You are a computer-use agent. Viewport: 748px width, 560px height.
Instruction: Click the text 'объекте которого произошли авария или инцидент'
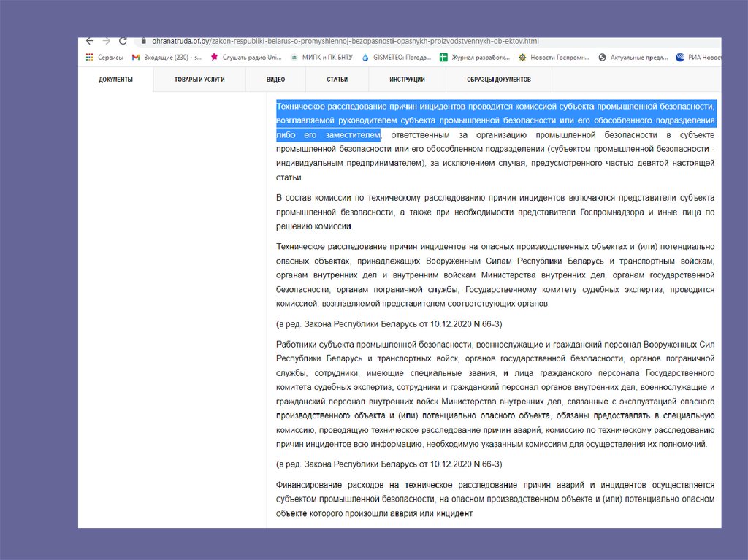point(375,514)
